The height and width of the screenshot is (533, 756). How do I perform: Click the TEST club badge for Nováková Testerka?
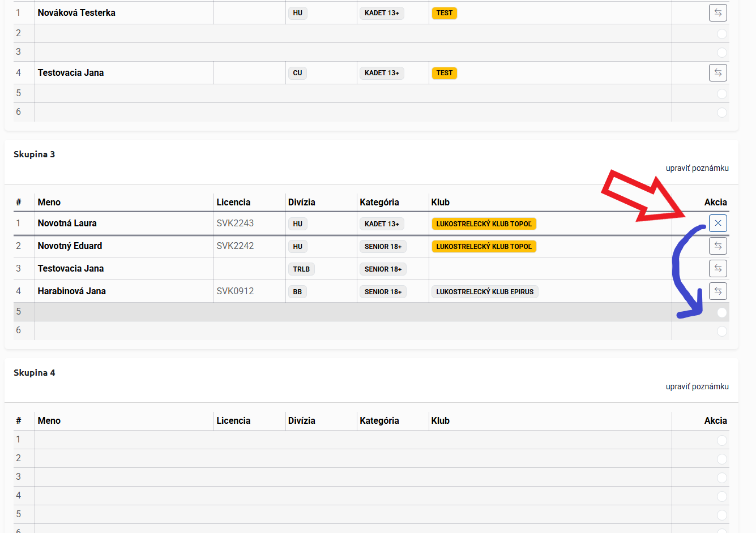[444, 13]
